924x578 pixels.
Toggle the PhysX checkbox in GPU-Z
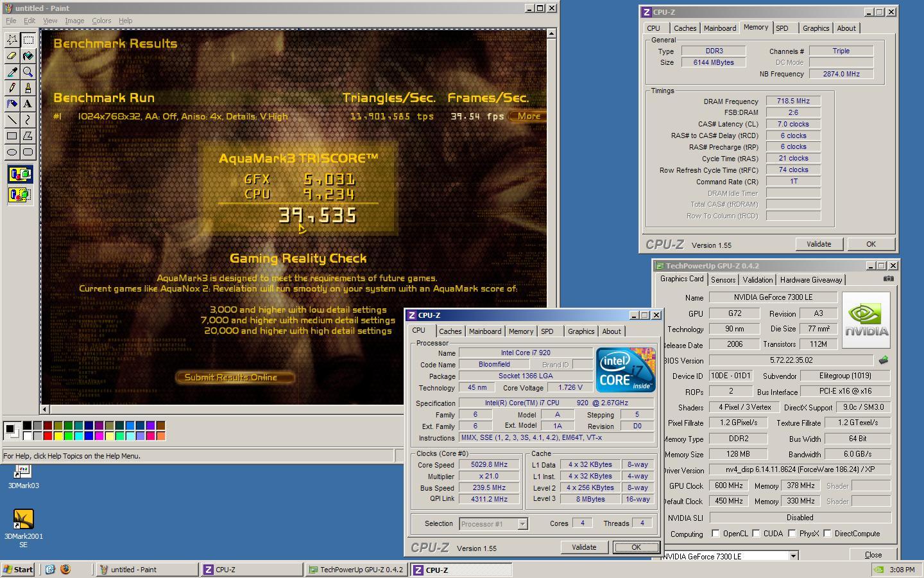[792, 534]
